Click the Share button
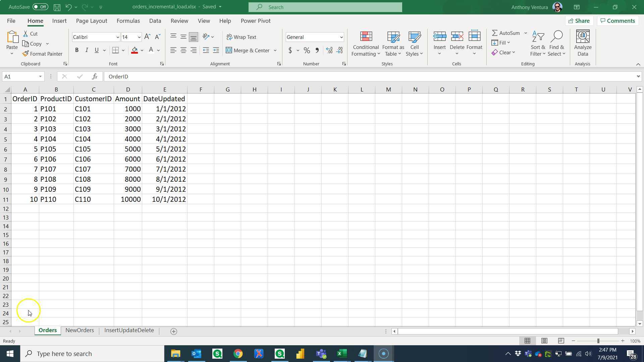644x362 pixels. [579, 20]
